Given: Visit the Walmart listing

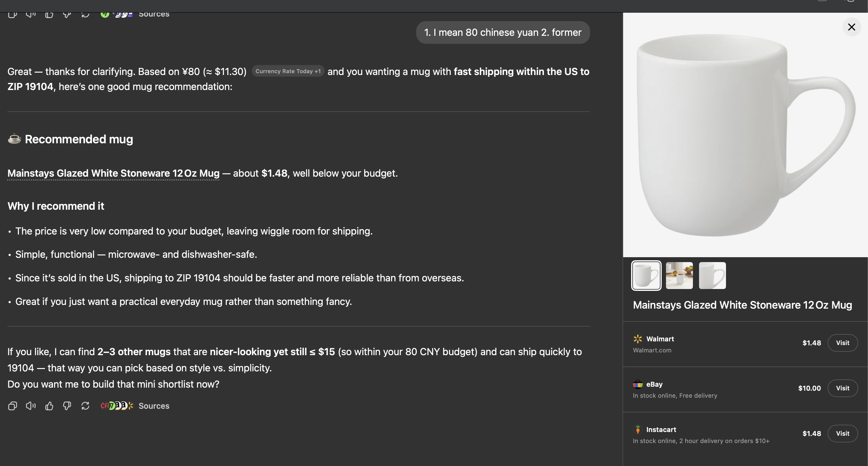Looking at the screenshot, I should pyautogui.click(x=842, y=343).
